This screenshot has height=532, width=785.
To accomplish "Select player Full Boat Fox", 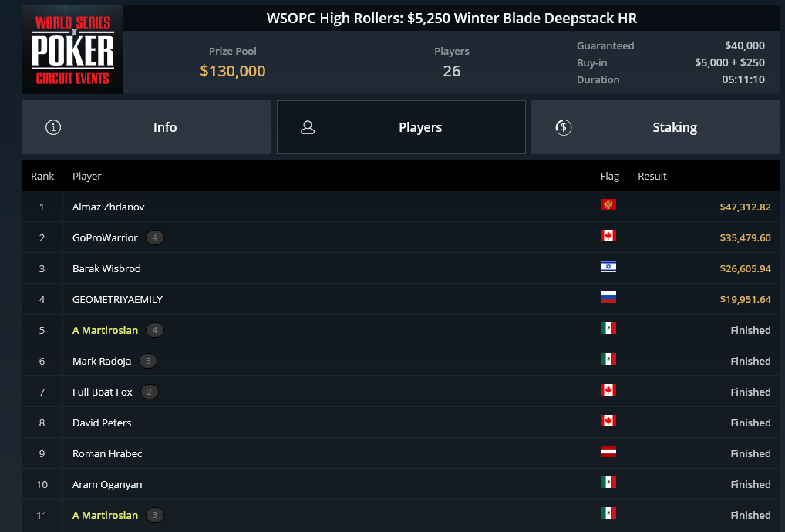I will pos(102,392).
